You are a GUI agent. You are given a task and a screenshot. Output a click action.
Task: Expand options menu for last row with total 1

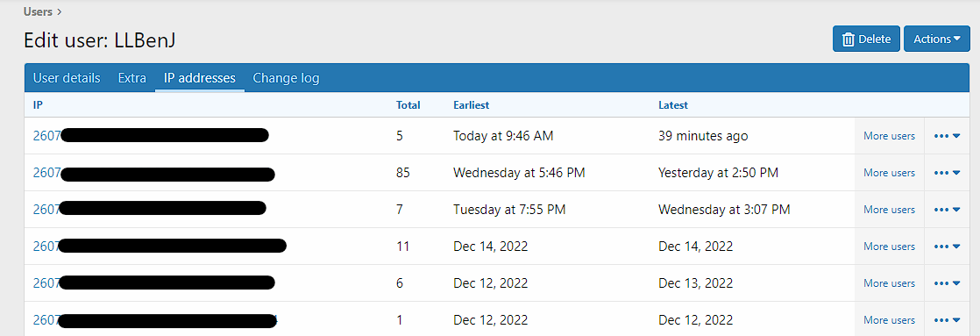click(947, 320)
